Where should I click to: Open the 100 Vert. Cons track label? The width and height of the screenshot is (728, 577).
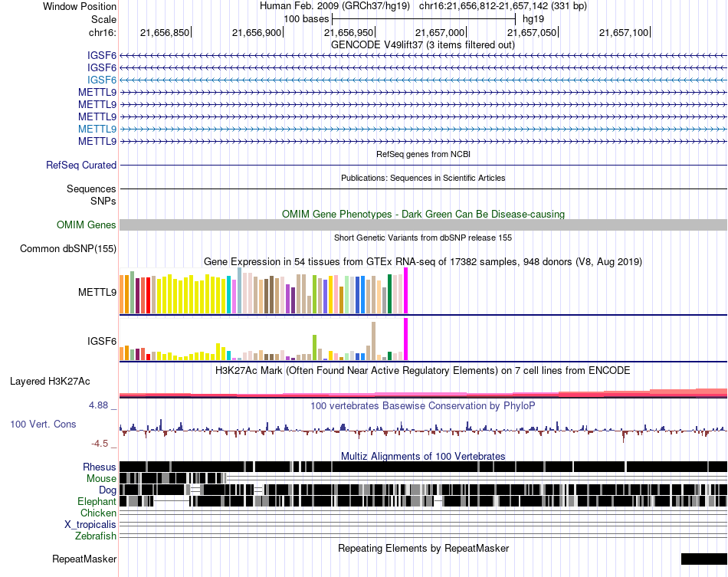coord(43,424)
